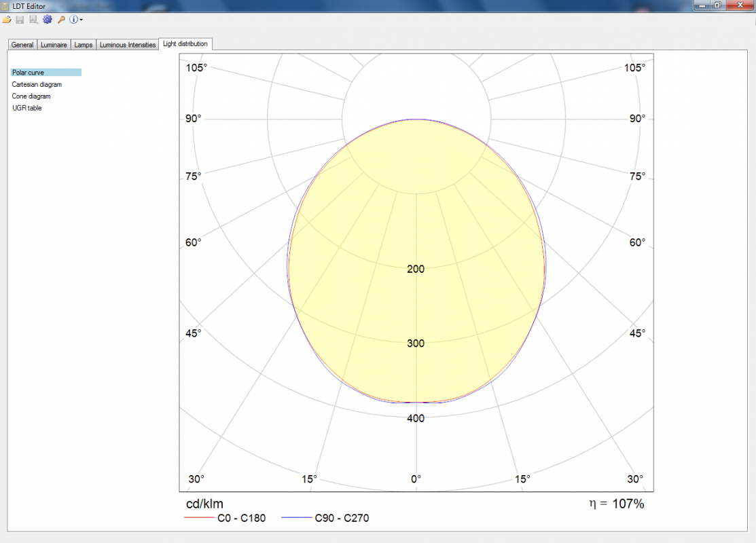Close the LDT Editor window
The height and width of the screenshot is (543, 756).
(740, 5)
